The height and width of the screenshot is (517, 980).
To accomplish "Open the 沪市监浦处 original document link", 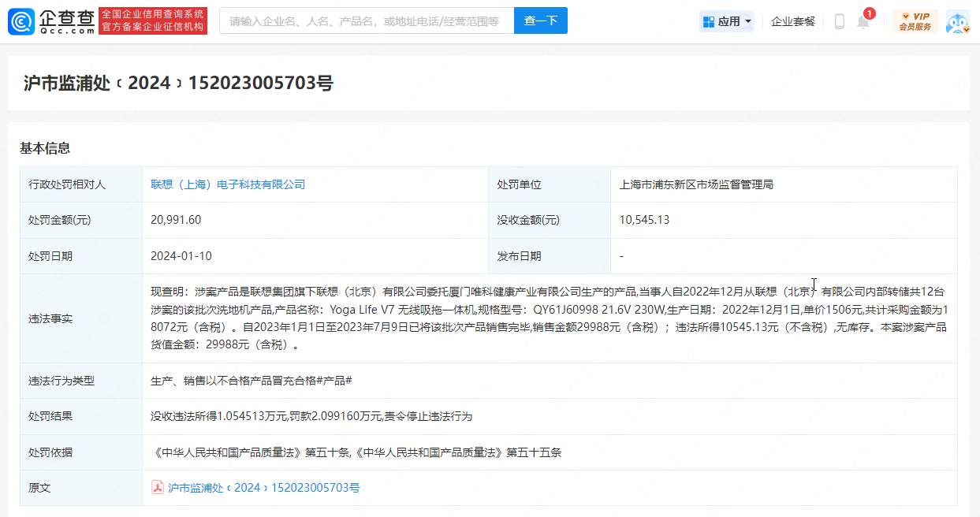I will tap(264, 488).
